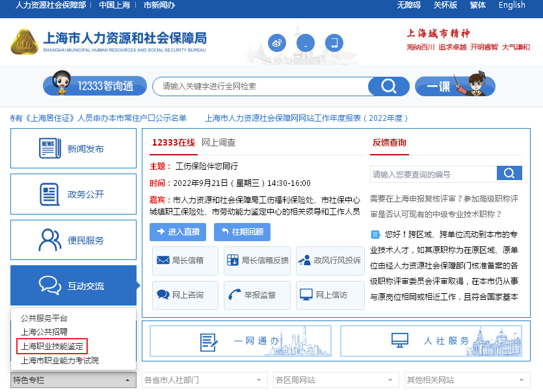Screen dimensions: 543x392
Task: Click the feedback query magnifier button
Action: [509, 173]
